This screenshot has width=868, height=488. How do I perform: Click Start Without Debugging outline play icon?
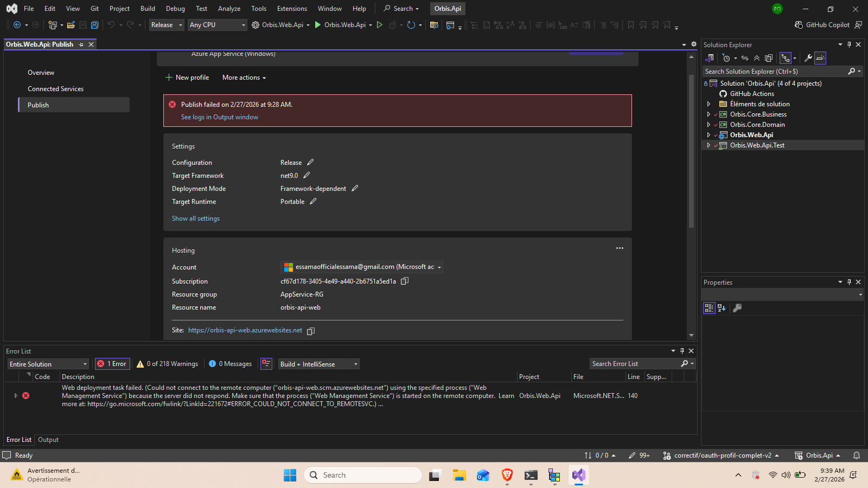click(380, 25)
